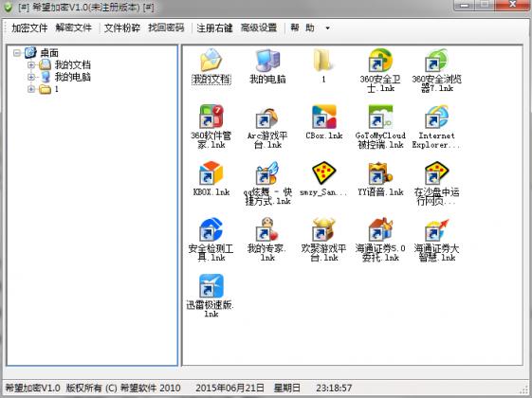This screenshot has height=398, width=532.
Task: Select the folder named 1 in the file pane
Action: pos(323,61)
